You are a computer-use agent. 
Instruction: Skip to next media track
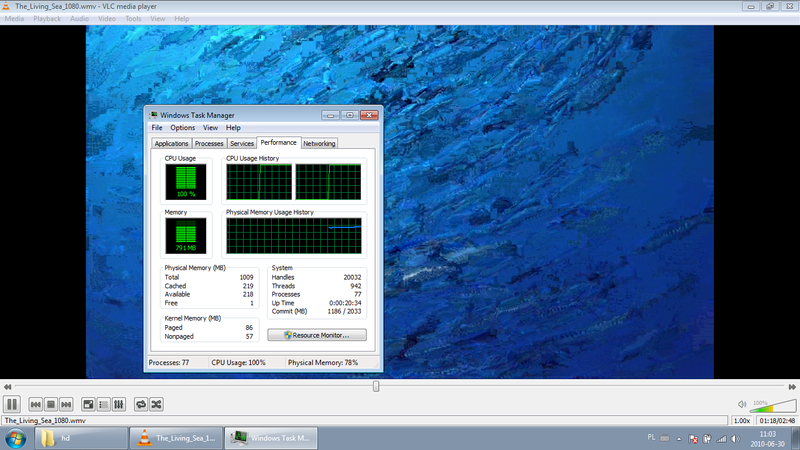point(66,405)
